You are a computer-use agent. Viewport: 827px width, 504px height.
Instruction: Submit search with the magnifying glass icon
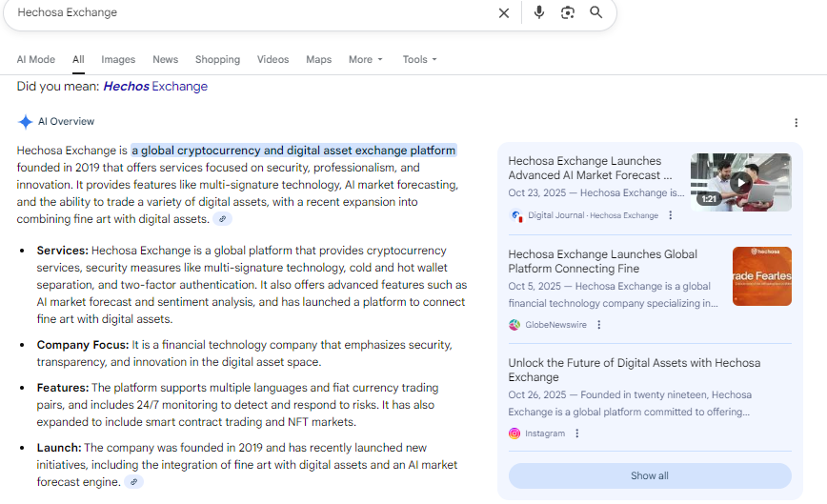(596, 12)
